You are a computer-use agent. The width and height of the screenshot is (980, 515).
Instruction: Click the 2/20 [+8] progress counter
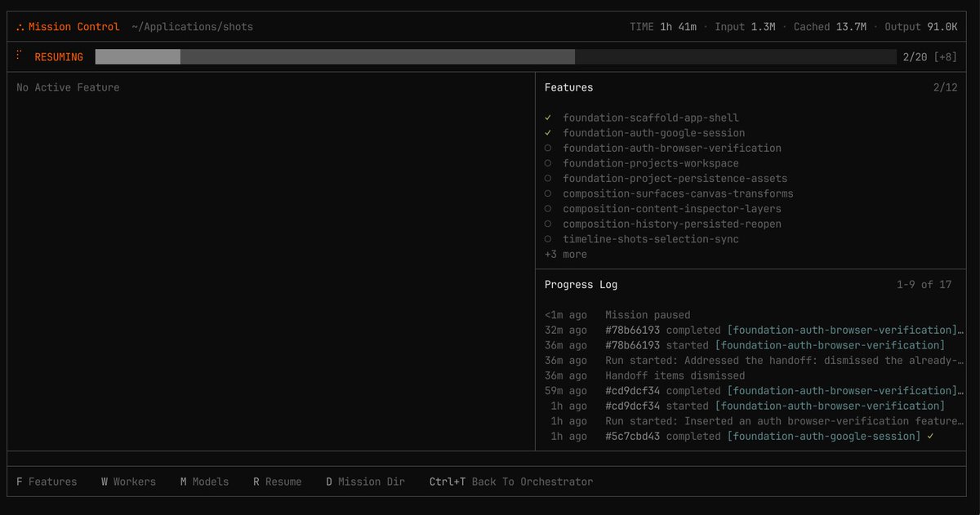[x=930, y=57]
